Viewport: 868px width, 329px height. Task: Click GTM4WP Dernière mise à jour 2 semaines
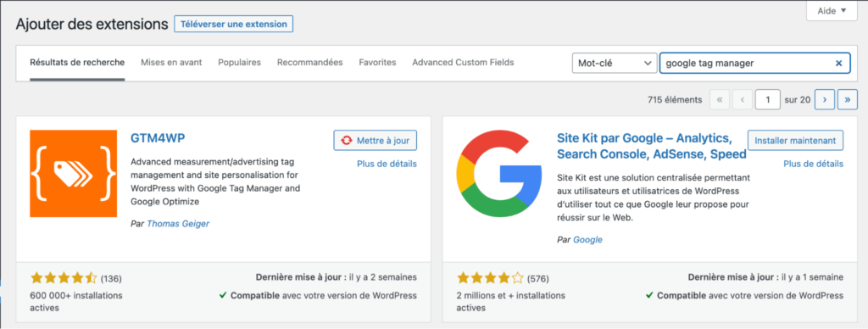[336, 277]
